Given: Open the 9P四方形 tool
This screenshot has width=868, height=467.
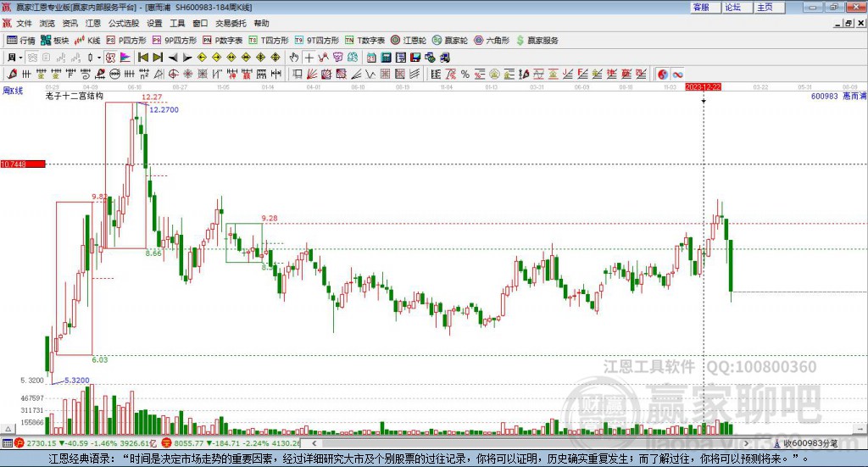Looking at the screenshot, I should pos(175,41).
